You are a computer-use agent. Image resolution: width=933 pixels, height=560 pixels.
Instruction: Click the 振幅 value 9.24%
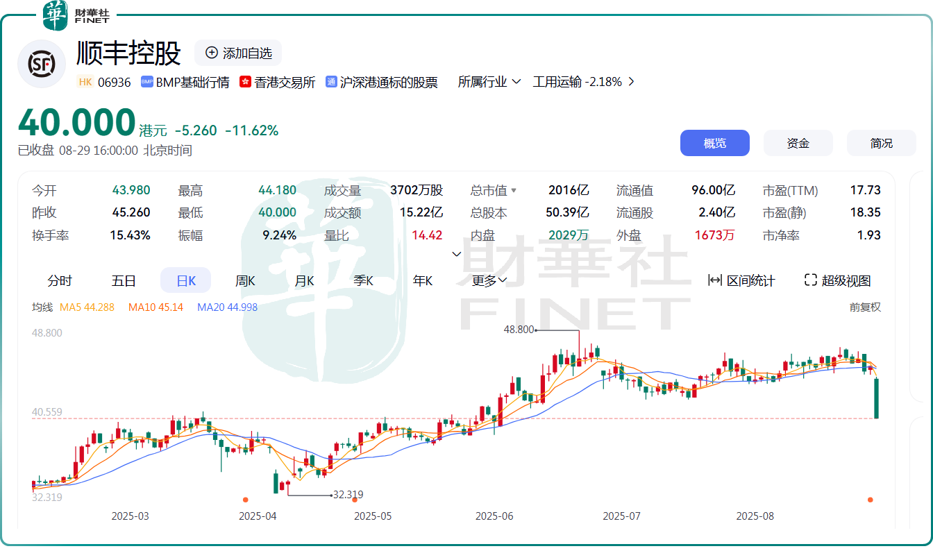point(280,235)
